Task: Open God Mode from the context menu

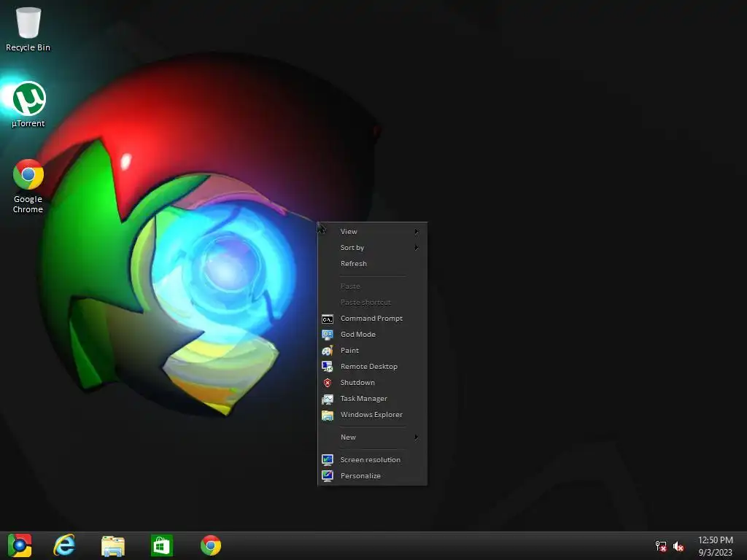Action: (x=358, y=335)
